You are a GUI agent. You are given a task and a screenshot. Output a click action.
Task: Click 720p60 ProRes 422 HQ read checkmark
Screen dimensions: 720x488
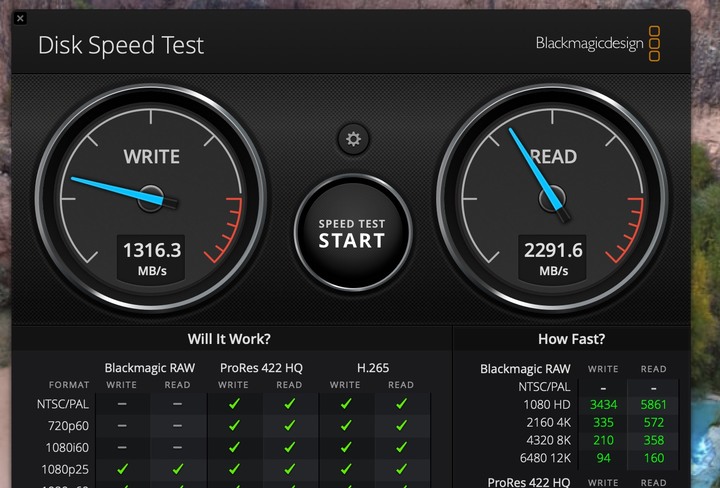point(290,425)
